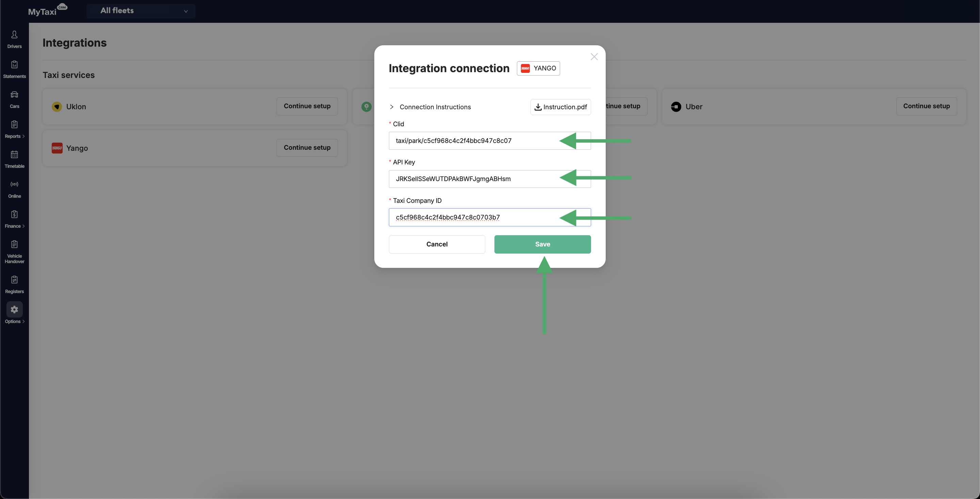980x499 pixels.
Task: Open the Online status page
Action: (14, 190)
